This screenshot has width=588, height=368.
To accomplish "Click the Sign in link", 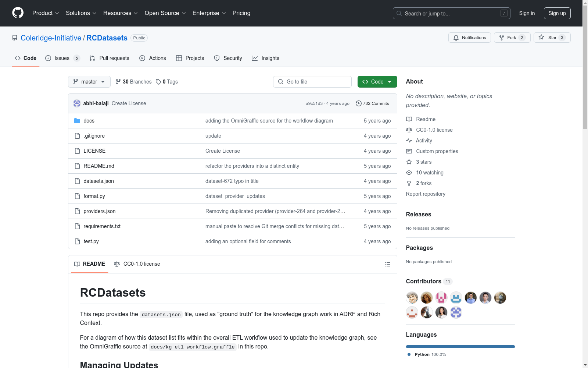I will (527, 13).
